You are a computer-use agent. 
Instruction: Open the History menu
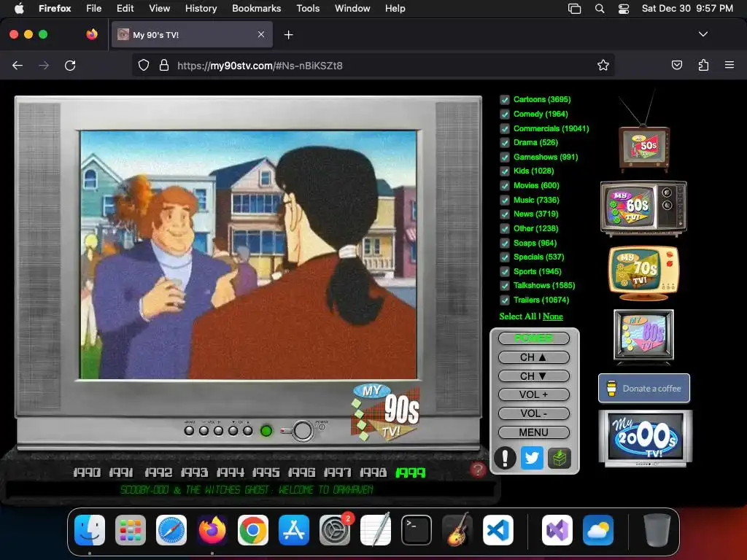(x=201, y=9)
